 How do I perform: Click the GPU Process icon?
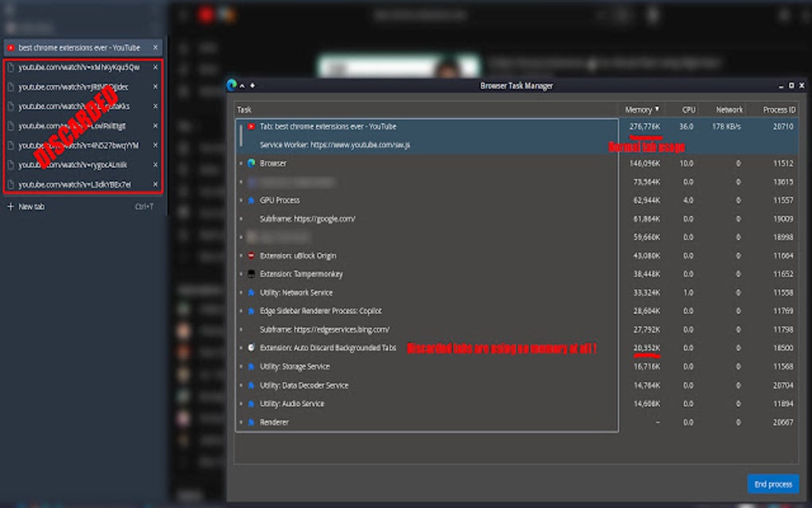tap(252, 200)
